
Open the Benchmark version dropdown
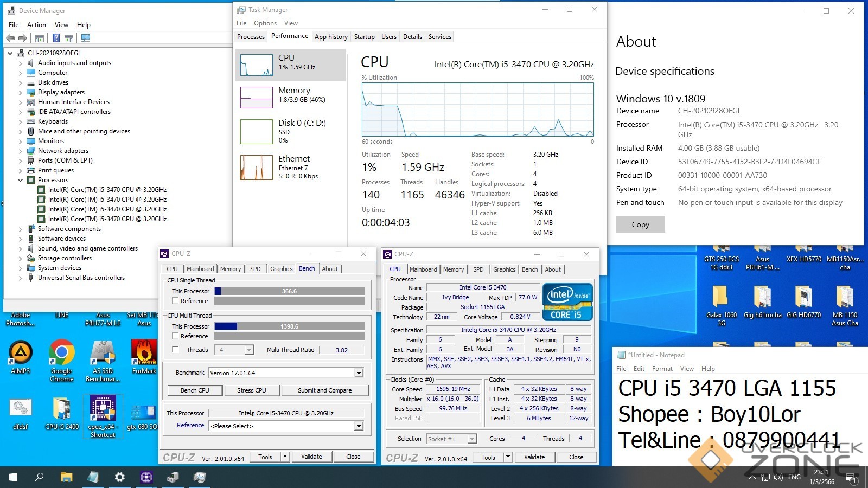pyautogui.click(x=359, y=373)
